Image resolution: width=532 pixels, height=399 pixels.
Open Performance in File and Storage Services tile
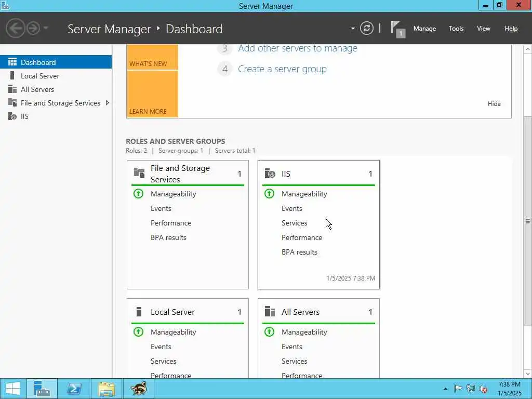(x=171, y=223)
